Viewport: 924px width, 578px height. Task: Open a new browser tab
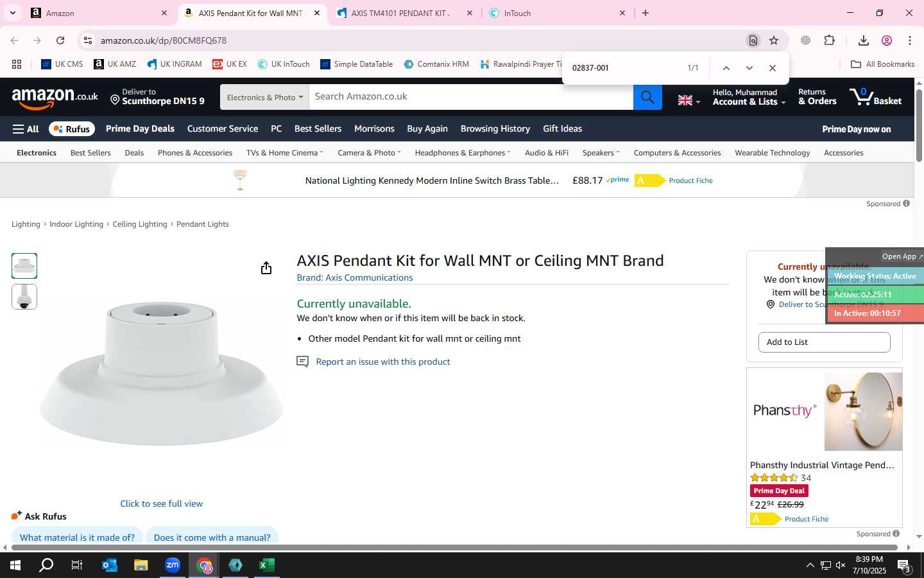click(646, 13)
